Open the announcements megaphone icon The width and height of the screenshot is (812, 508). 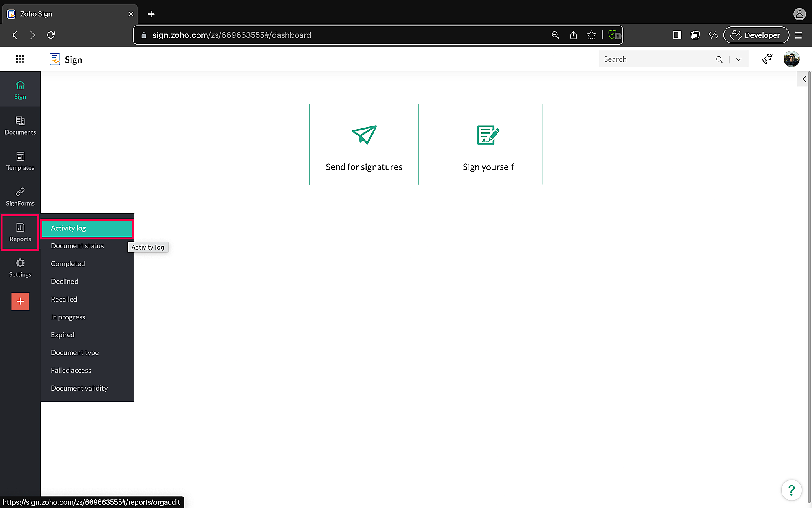767,59
